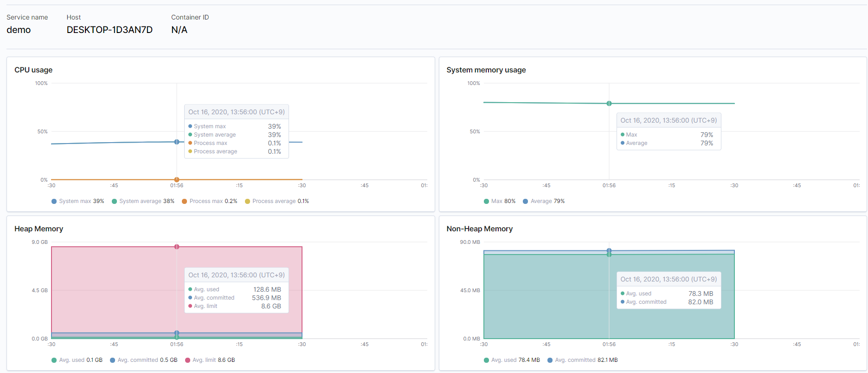Click the Service name label
Viewport: 868px width, 373px height.
tap(27, 17)
